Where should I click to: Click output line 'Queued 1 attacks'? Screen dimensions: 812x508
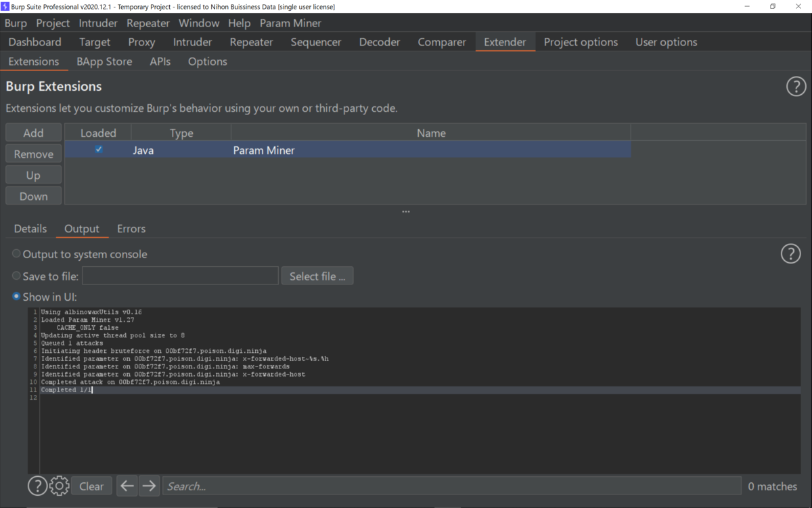(x=72, y=343)
